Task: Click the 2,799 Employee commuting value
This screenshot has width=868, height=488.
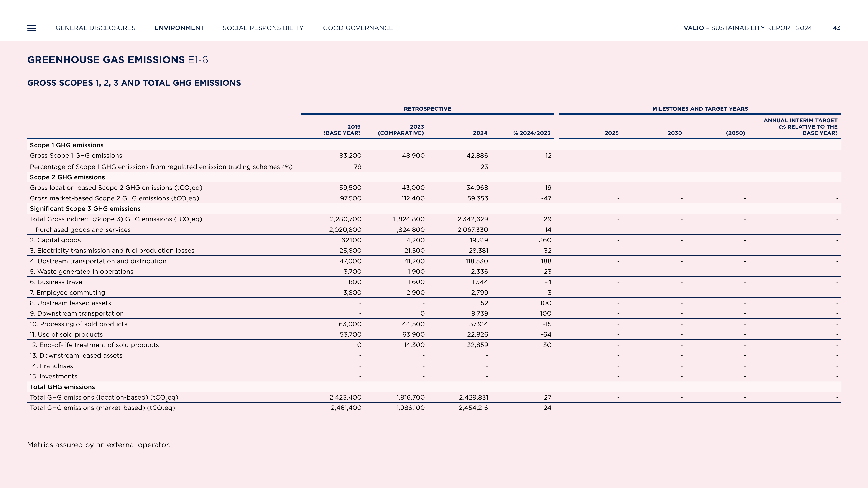Action: [480, 293]
